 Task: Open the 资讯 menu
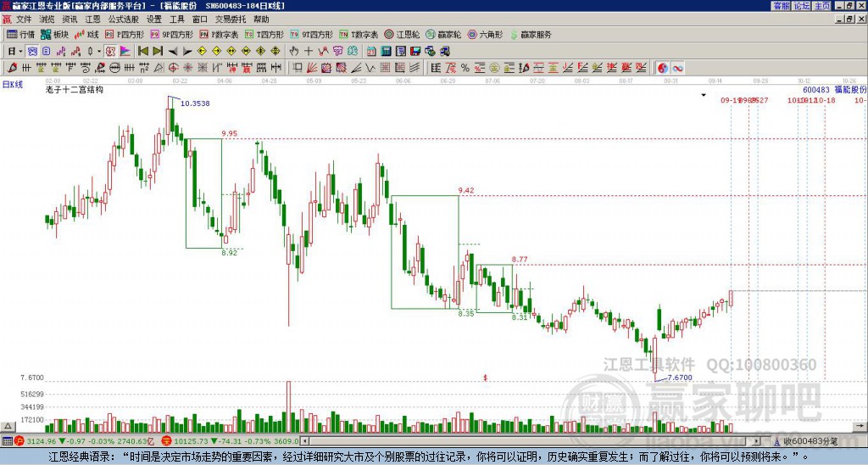(70, 20)
